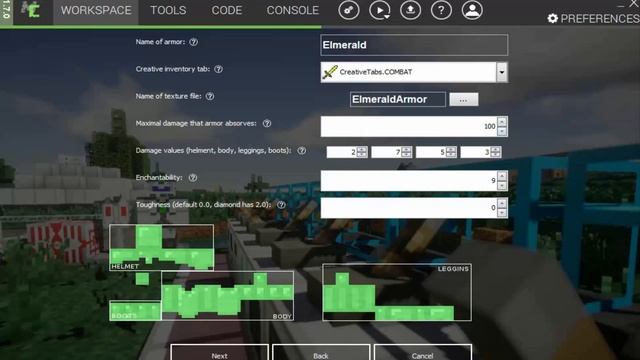Show help for Creative inventory tab

(219, 69)
